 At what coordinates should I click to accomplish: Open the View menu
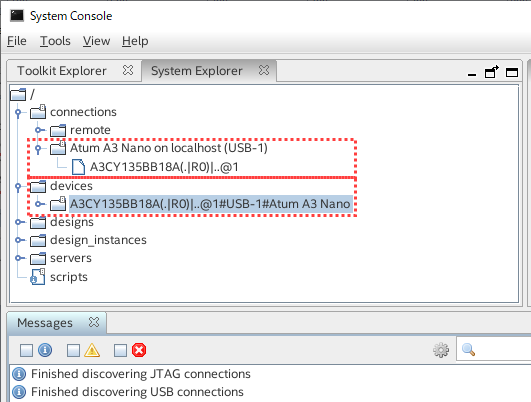(x=97, y=41)
